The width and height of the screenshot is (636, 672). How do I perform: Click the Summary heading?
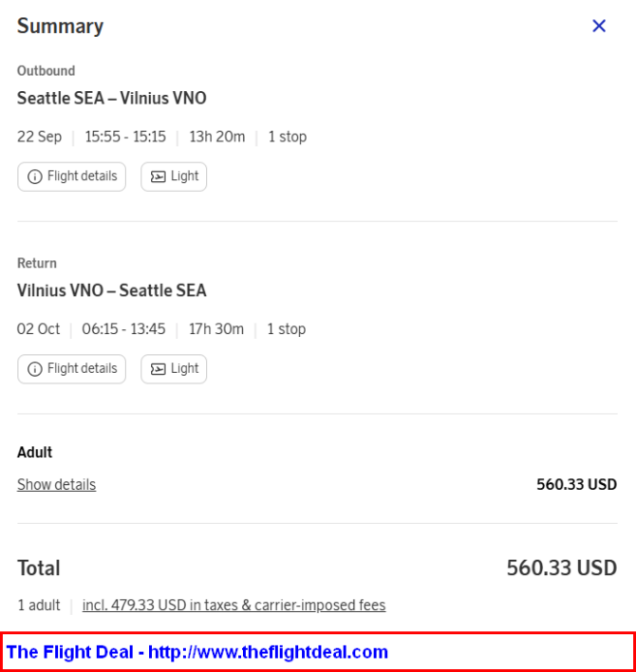click(x=60, y=27)
